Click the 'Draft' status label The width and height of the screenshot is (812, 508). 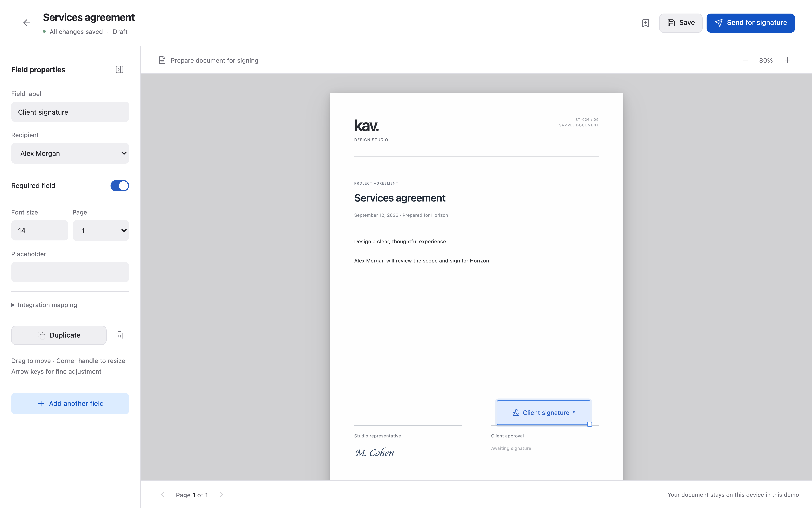[x=120, y=32]
